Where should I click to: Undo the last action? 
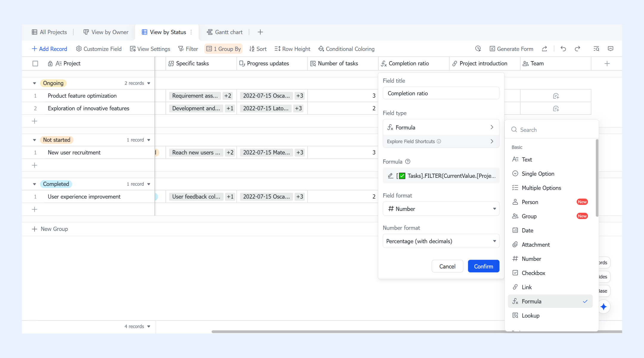[563, 49]
